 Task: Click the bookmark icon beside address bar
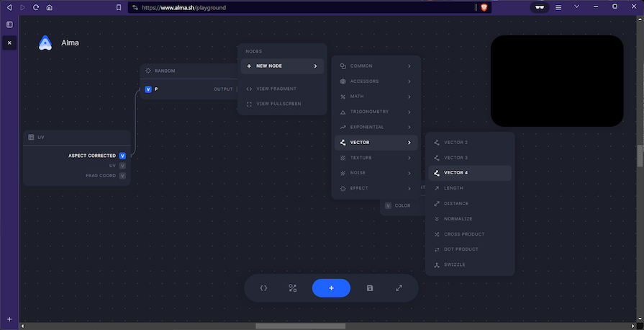[119, 7]
